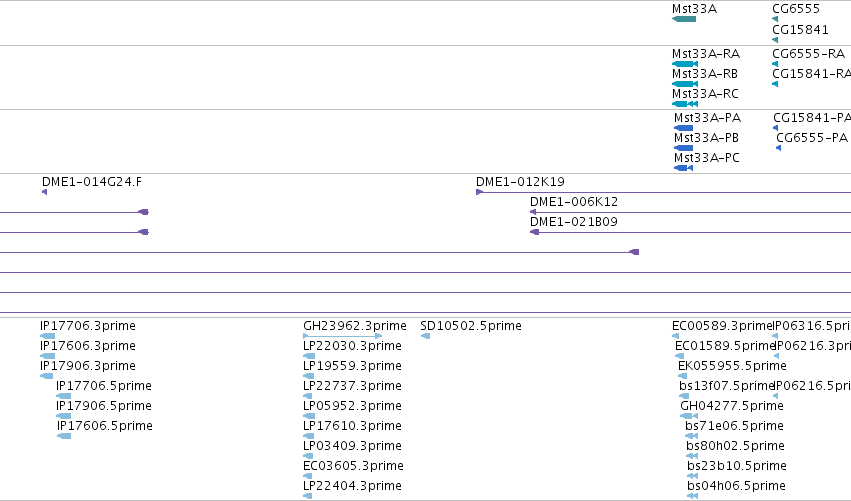
Task: Click the DME1-006K12 BAC label
Action: pyautogui.click(x=574, y=202)
